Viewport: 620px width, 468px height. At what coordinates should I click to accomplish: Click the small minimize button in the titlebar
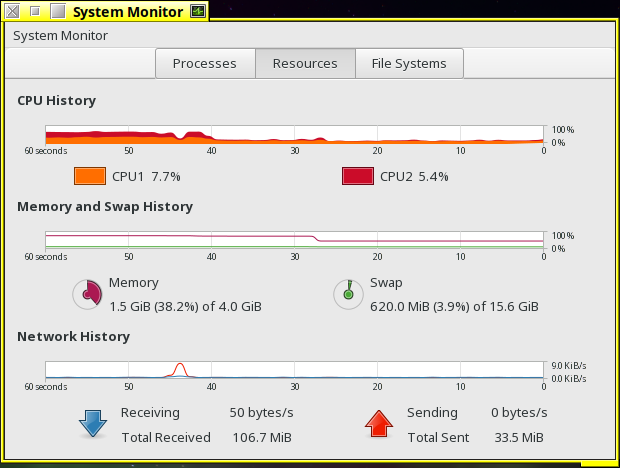(35, 11)
